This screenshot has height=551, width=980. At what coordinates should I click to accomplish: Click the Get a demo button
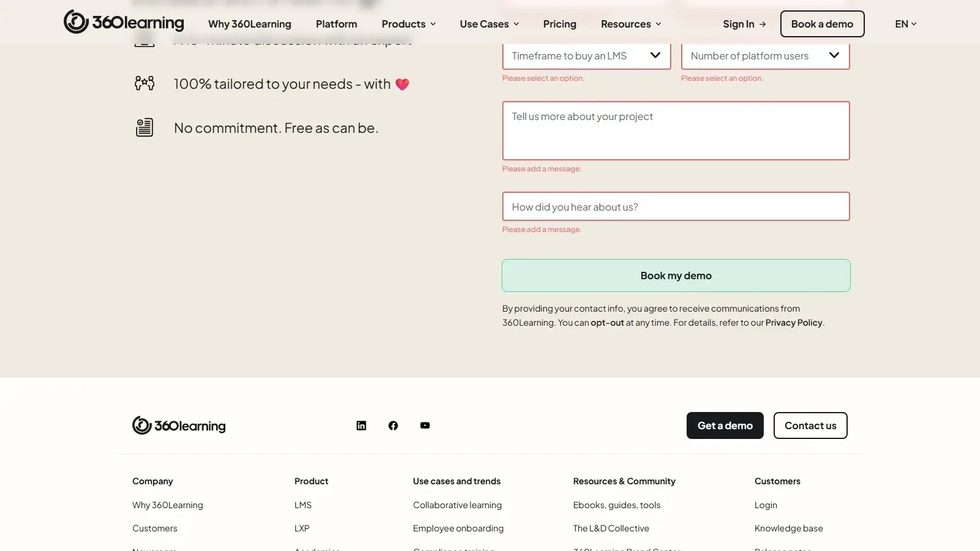tap(725, 425)
